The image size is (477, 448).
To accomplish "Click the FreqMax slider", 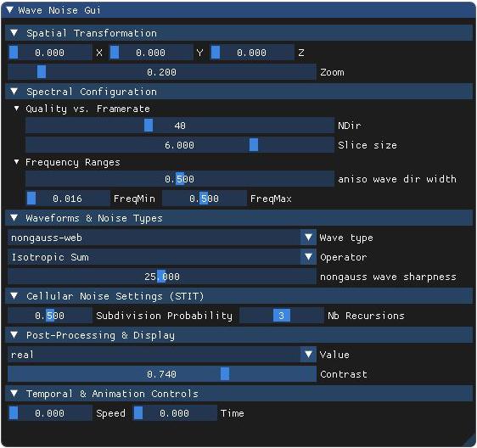I will point(204,199).
